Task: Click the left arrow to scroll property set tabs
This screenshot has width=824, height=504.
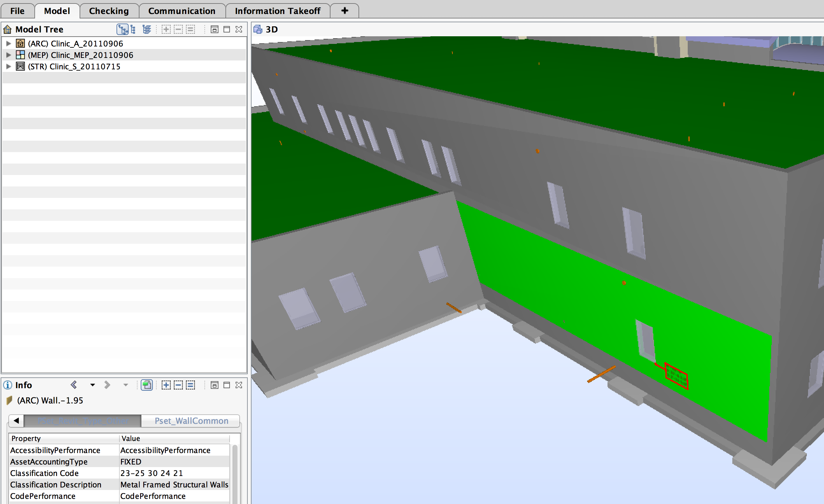Action: click(16, 421)
